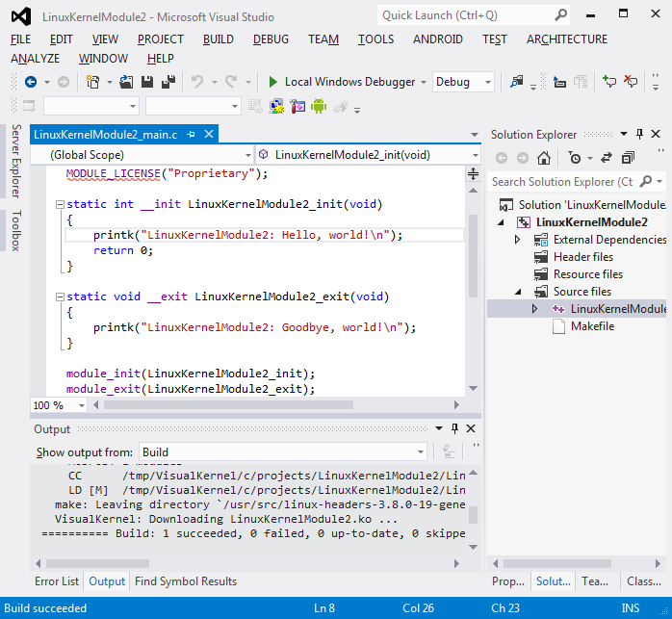Open the BUILD menu
The width and height of the screenshot is (672, 619).
(x=219, y=39)
